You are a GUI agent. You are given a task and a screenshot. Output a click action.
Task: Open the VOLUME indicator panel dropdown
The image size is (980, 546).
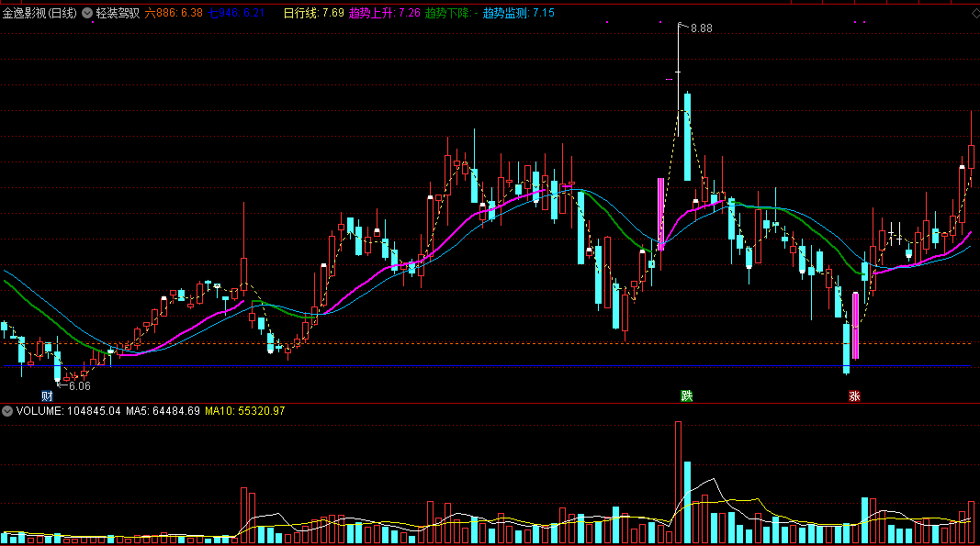click(x=7, y=411)
